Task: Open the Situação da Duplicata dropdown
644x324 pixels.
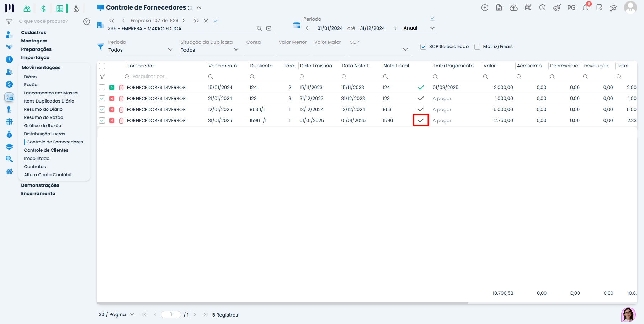Action: tap(209, 50)
